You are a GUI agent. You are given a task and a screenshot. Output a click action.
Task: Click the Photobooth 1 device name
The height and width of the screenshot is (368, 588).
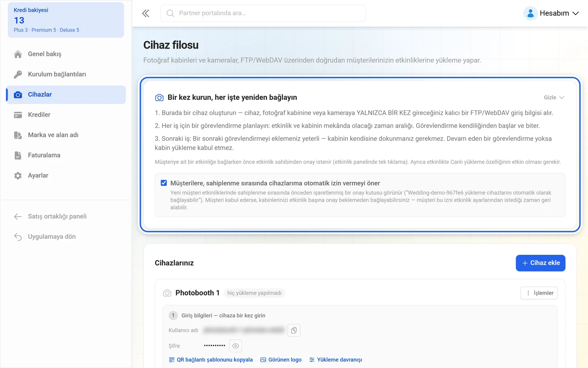click(x=198, y=293)
